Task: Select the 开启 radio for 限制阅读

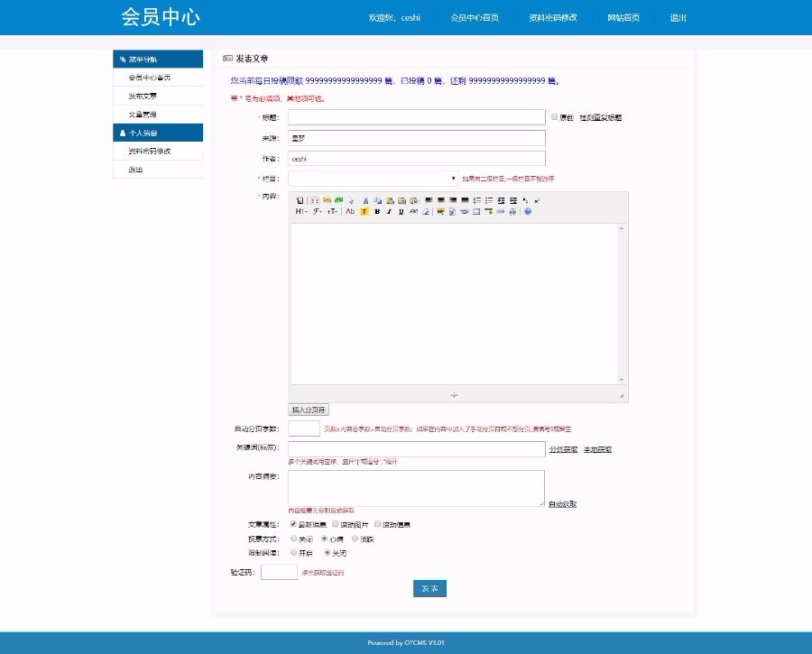Action: click(x=293, y=553)
